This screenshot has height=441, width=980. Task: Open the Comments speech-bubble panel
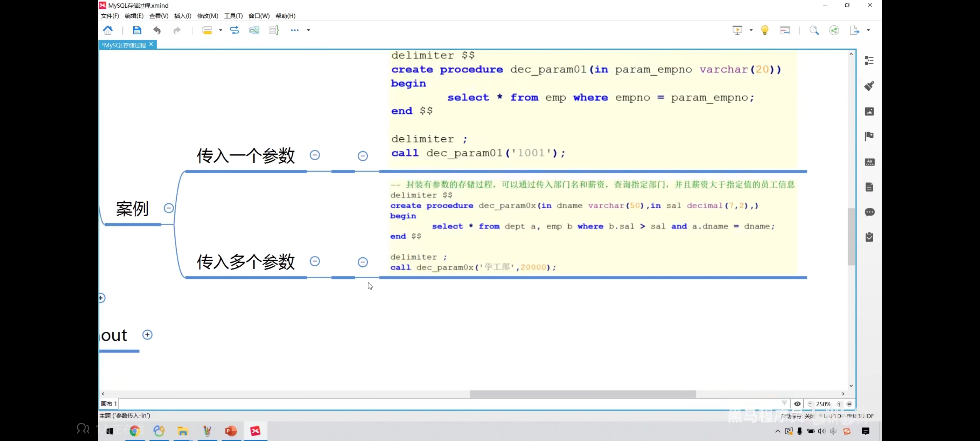pyautogui.click(x=869, y=212)
